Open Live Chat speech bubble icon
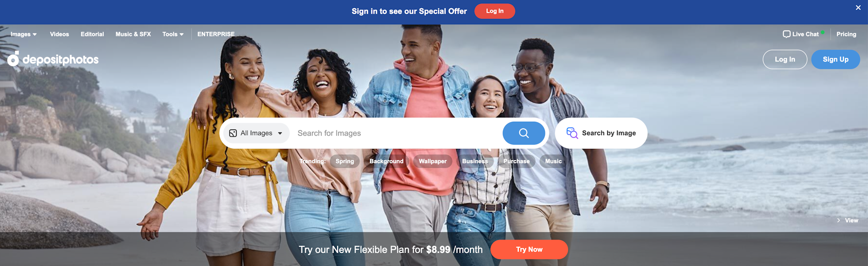Viewport: 868px width, 266px height. [x=786, y=34]
